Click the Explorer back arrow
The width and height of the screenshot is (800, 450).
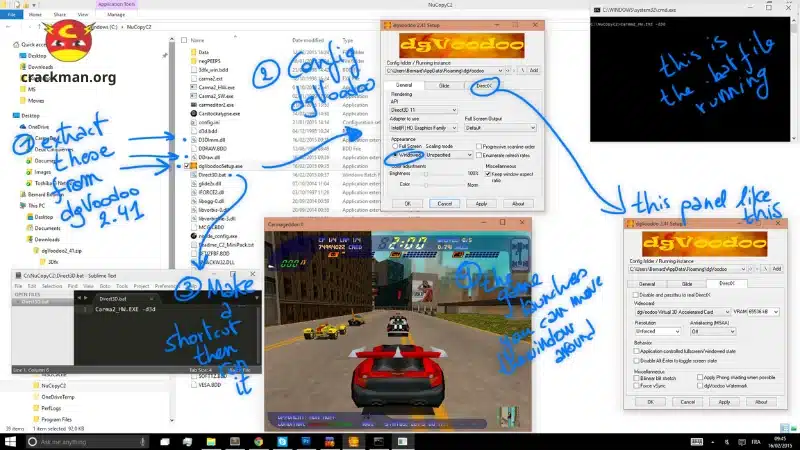pyautogui.click(x=9, y=27)
